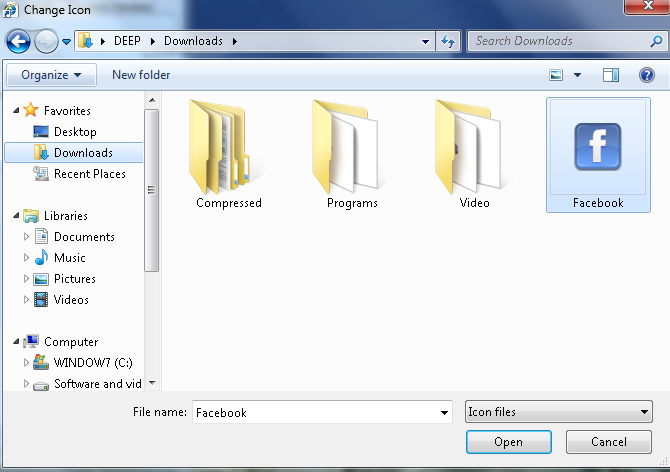Collapse the Favorites group
The height and width of the screenshot is (472, 670).
(x=16, y=111)
